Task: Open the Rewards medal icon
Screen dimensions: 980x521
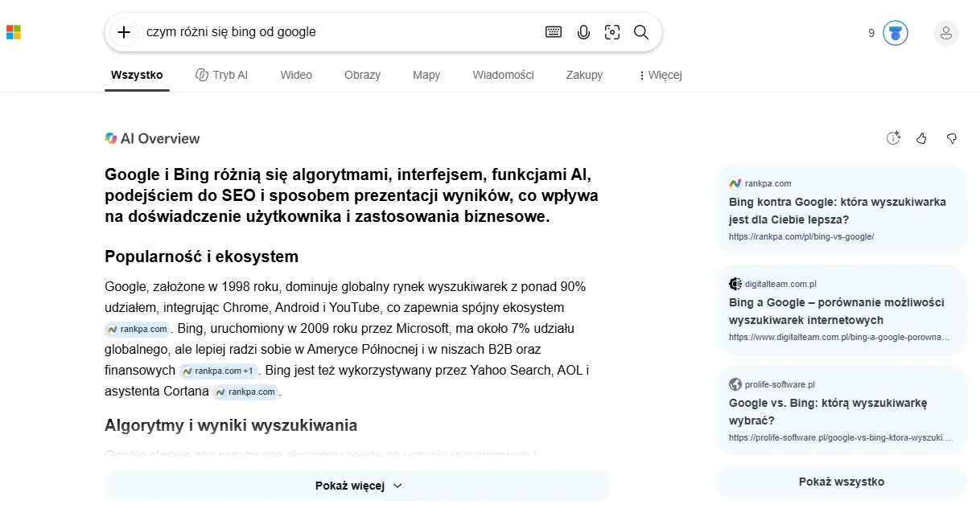Action: pyautogui.click(x=896, y=33)
